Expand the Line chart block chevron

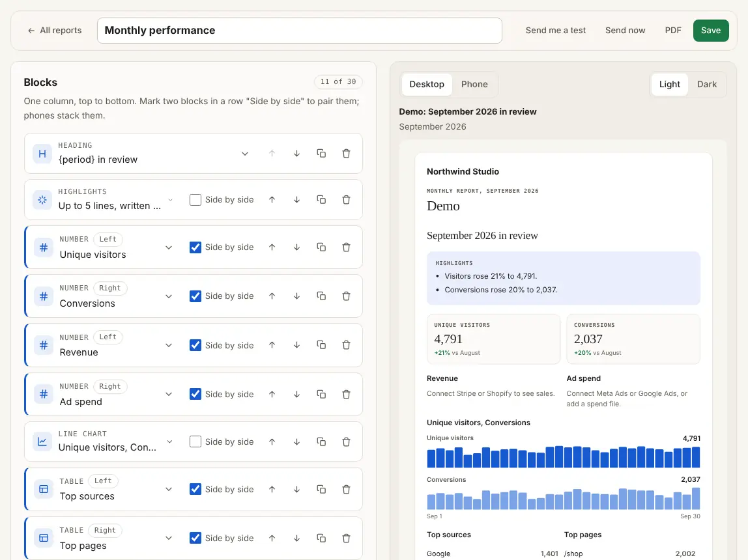pyautogui.click(x=169, y=441)
